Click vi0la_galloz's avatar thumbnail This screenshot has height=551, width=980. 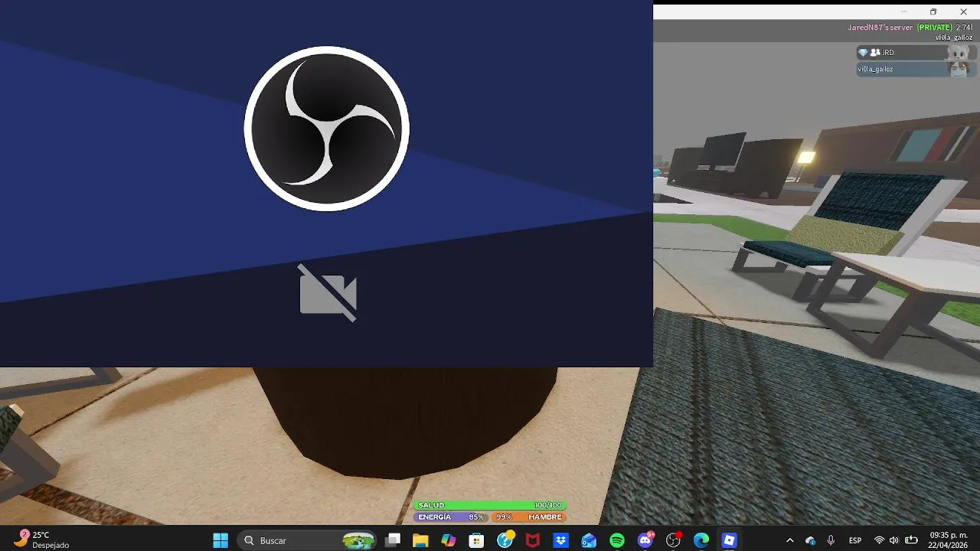tap(958, 69)
